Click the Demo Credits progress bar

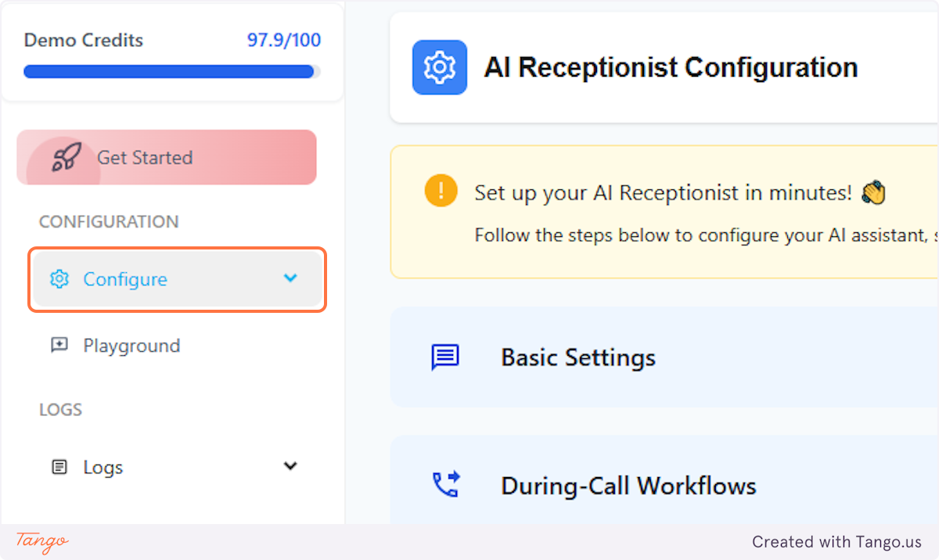click(172, 71)
